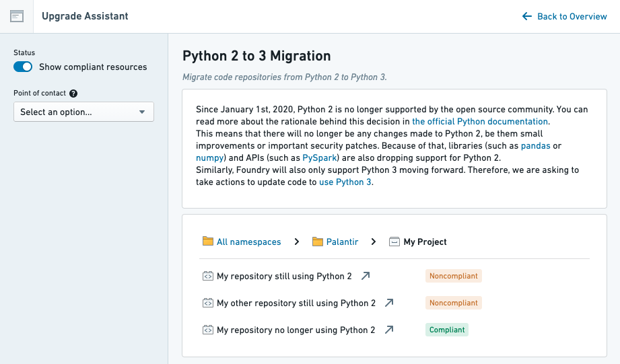Click breadcrumb chevron after Palantir
This screenshot has width=620, height=364.
373,242
